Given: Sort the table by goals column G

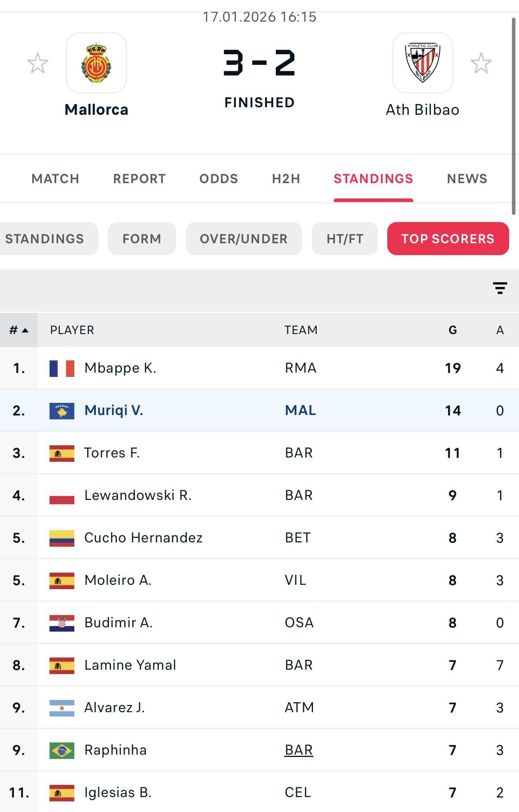Looking at the screenshot, I should (x=453, y=330).
